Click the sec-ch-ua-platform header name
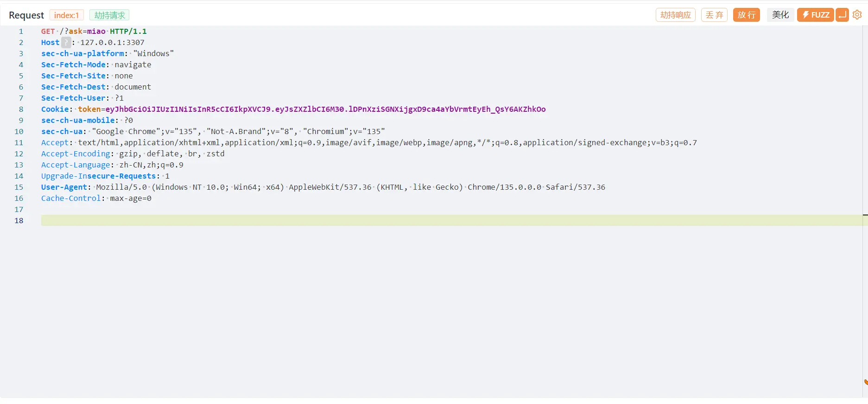Screen dimensions: 868x404 click(82, 53)
